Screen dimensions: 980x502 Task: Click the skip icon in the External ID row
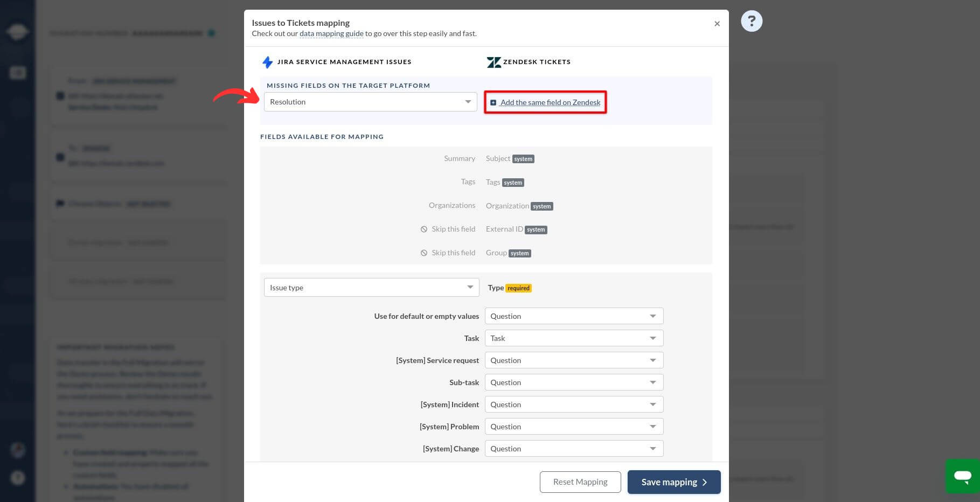[424, 229]
